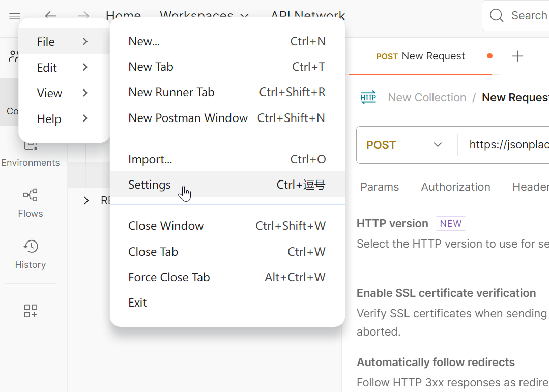
Task: Expand the Edit submenu
Action: click(x=64, y=67)
